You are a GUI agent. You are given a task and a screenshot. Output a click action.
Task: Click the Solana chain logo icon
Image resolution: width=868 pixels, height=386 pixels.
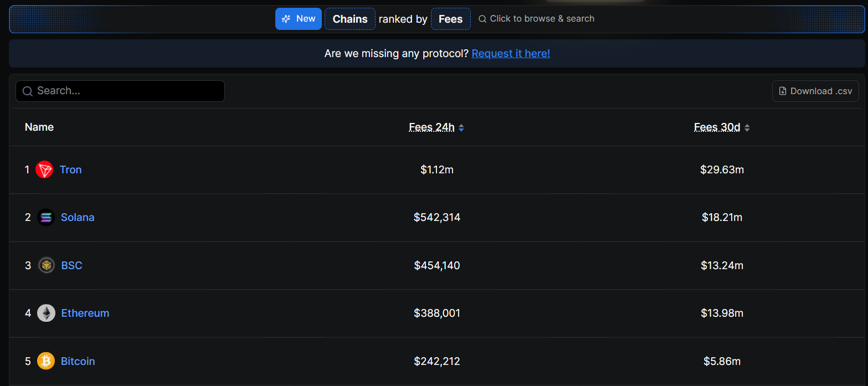46,218
